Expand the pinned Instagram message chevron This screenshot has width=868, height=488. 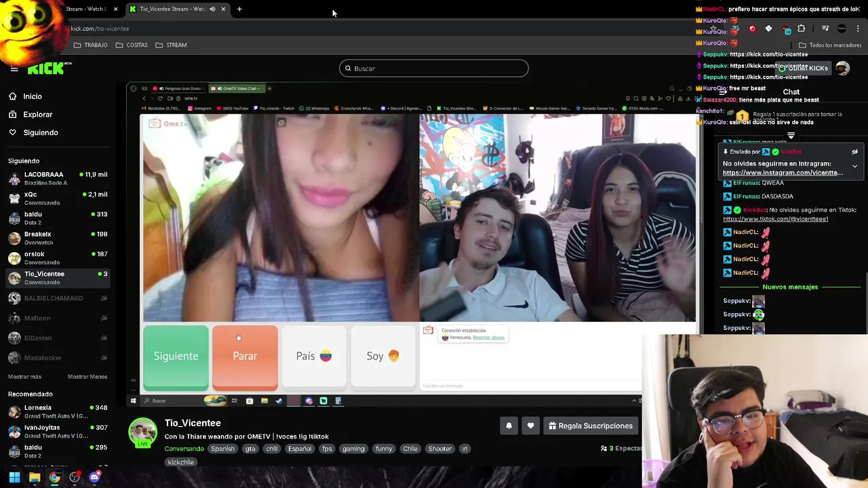point(854,166)
